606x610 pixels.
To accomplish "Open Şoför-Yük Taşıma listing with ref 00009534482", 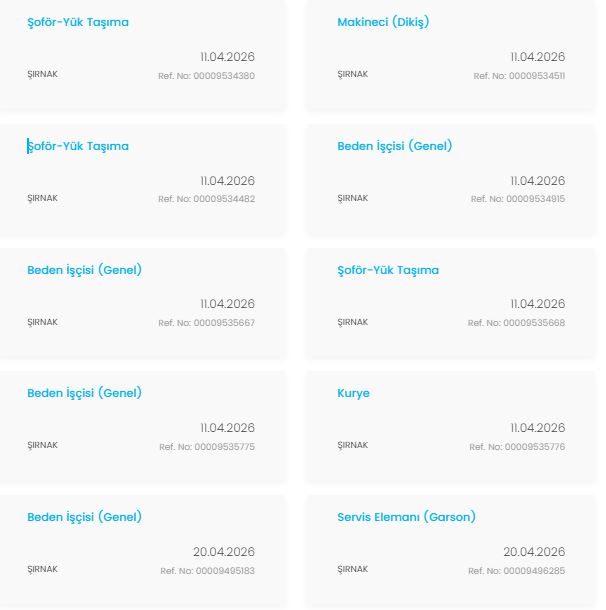I will click(77, 146).
